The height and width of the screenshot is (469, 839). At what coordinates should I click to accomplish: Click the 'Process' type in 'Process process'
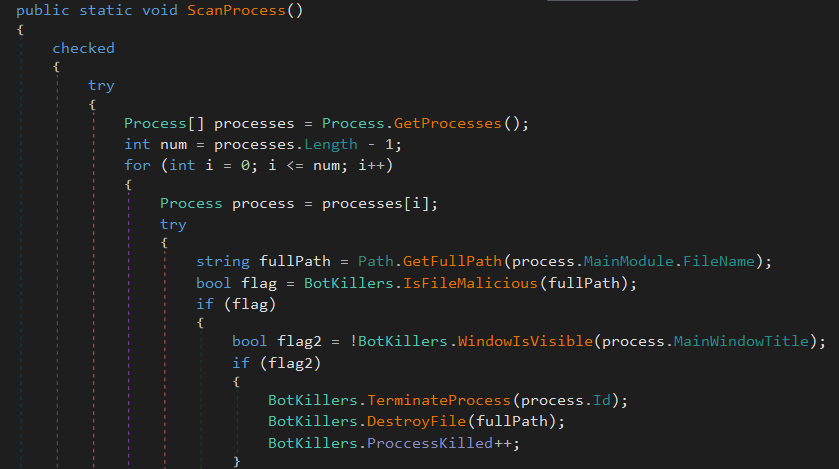tap(191, 204)
